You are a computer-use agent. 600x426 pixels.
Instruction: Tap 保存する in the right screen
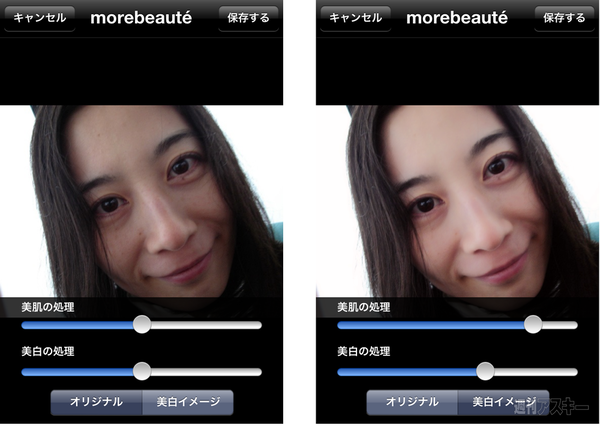click(564, 18)
